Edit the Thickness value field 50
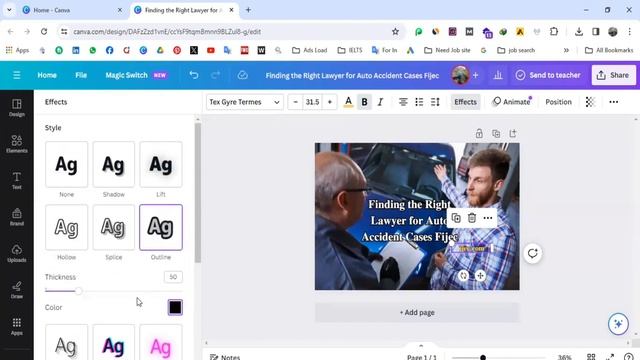Viewport: 640px width, 360px height. pyautogui.click(x=173, y=277)
